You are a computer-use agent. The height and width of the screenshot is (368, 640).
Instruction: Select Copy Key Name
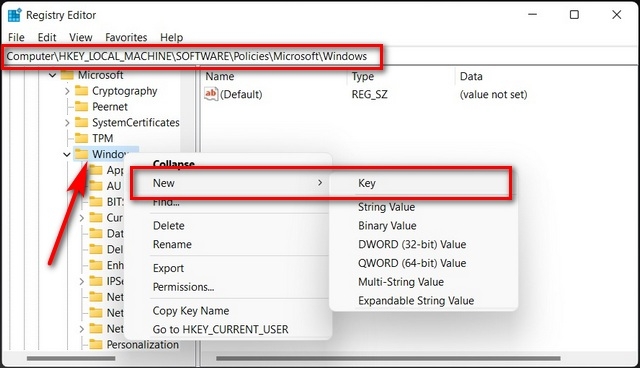[191, 311]
